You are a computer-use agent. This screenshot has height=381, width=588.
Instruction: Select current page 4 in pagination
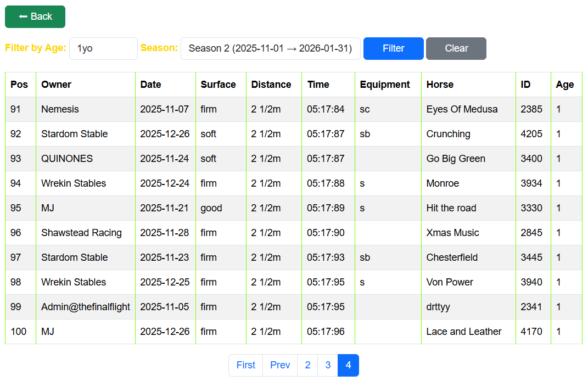tap(348, 365)
